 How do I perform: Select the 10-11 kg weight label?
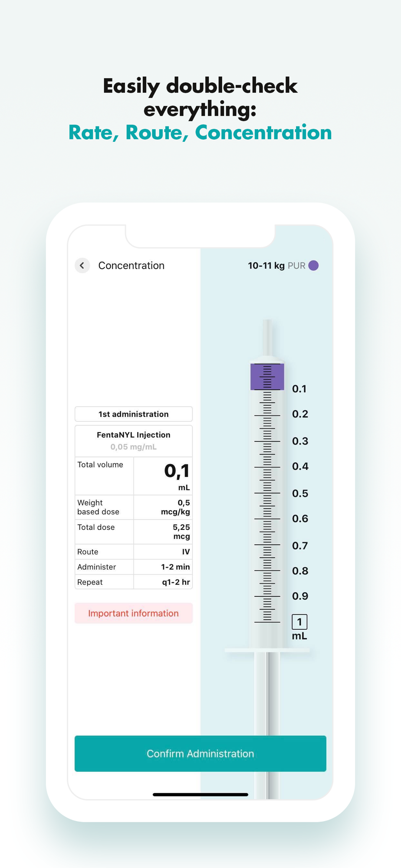[266, 266]
